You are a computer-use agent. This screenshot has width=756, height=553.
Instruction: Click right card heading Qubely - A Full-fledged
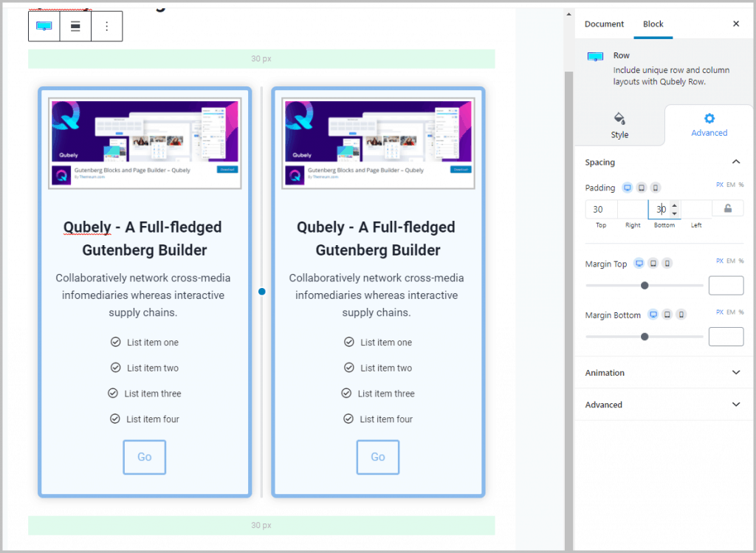(376, 227)
